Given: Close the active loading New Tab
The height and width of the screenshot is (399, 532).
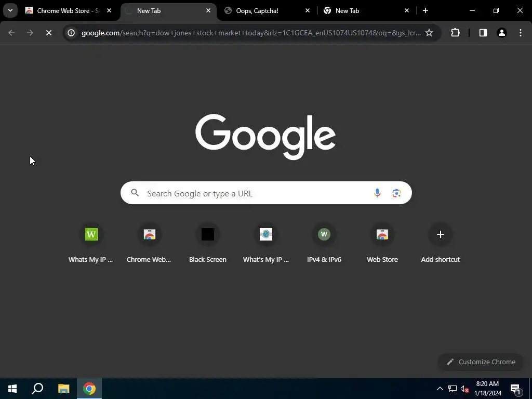Looking at the screenshot, I should click(x=208, y=10).
